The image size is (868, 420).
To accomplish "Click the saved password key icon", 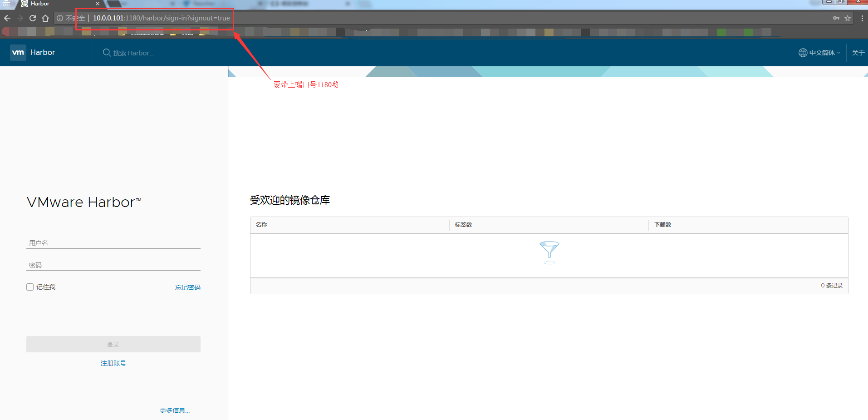I will coord(836,18).
